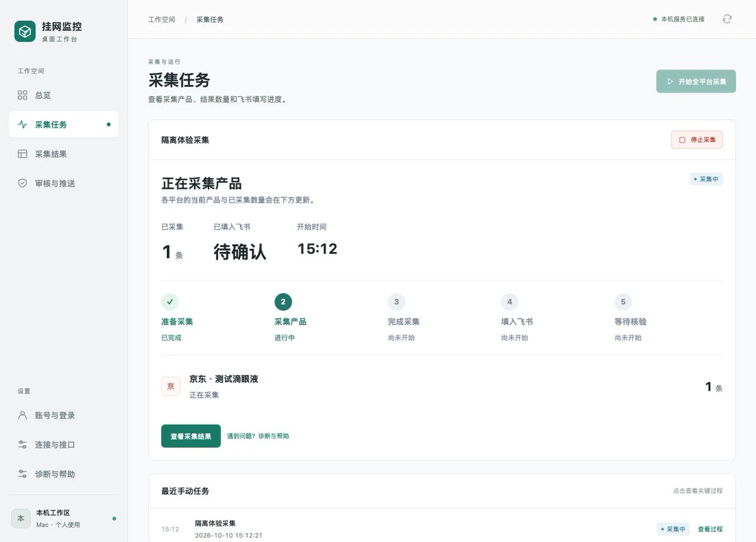Open 采集结果 table icon

click(x=23, y=154)
